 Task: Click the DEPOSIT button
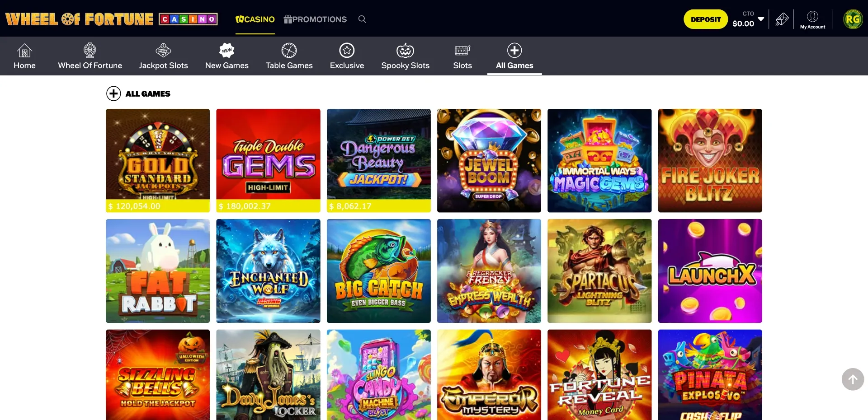pos(705,19)
